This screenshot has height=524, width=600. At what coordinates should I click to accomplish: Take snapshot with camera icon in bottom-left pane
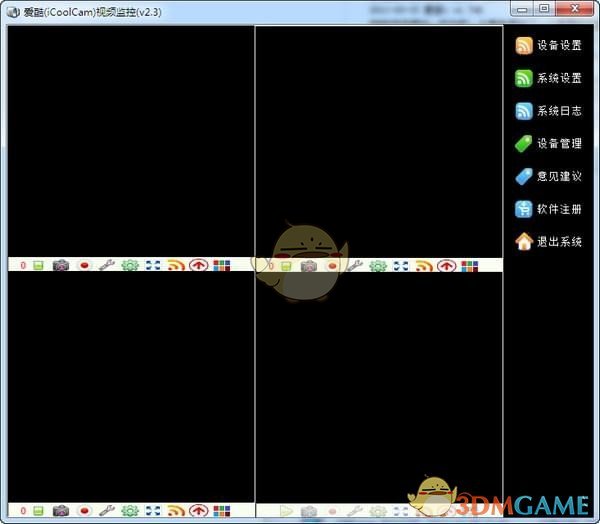pyautogui.click(x=61, y=511)
